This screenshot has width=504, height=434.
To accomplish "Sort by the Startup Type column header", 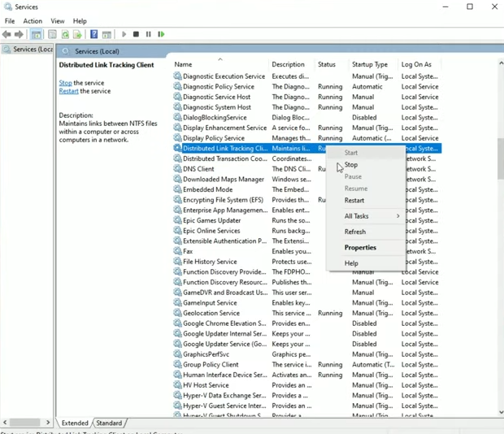I will click(x=370, y=65).
